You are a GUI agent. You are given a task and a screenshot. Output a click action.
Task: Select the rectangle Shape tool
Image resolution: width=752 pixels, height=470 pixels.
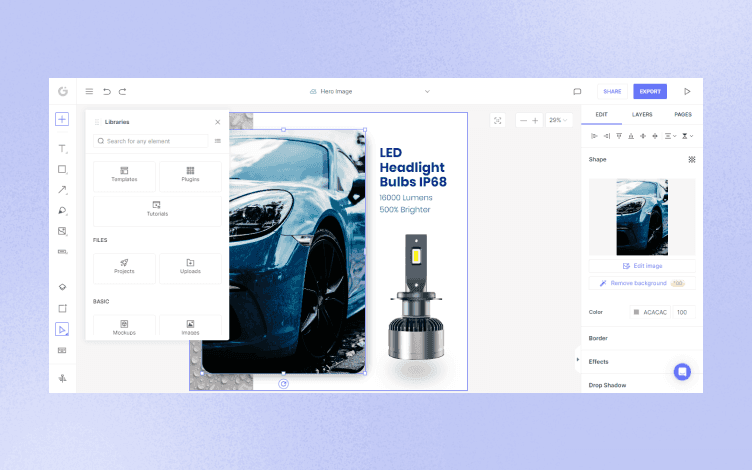(62, 169)
